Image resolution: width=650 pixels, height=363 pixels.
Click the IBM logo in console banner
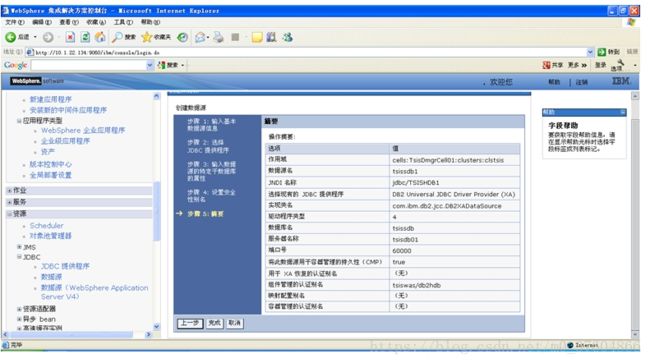tap(621, 81)
